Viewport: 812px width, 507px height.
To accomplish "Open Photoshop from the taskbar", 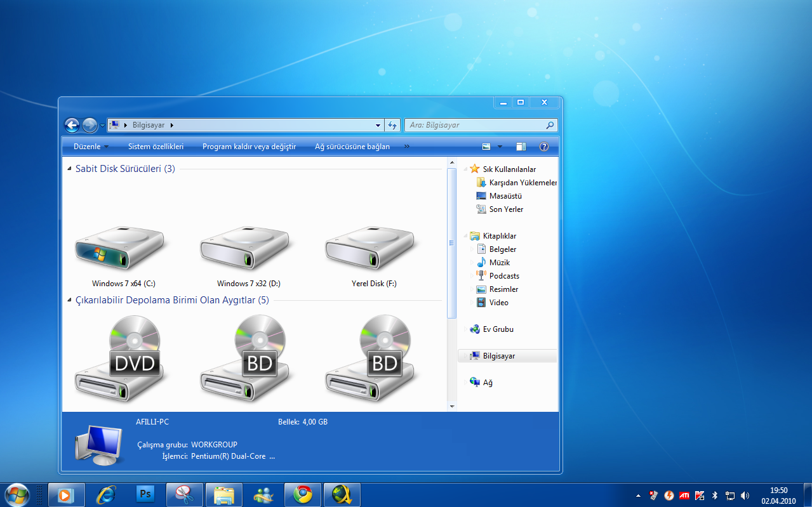I will click(x=145, y=494).
